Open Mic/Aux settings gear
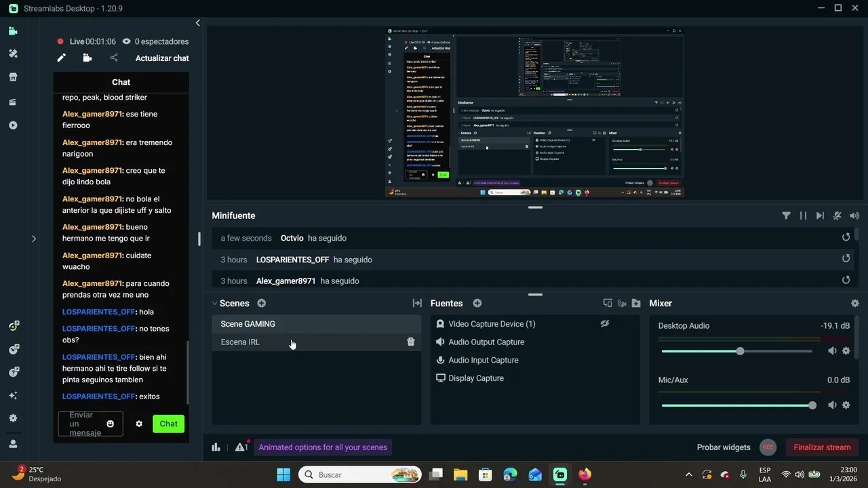This screenshot has width=868, height=488. point(846,405)
